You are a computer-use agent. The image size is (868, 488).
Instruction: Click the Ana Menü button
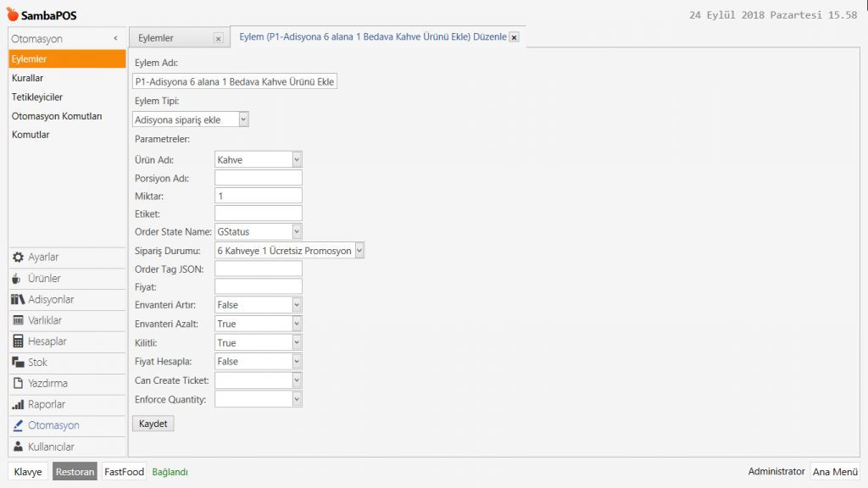click(834, 472)
